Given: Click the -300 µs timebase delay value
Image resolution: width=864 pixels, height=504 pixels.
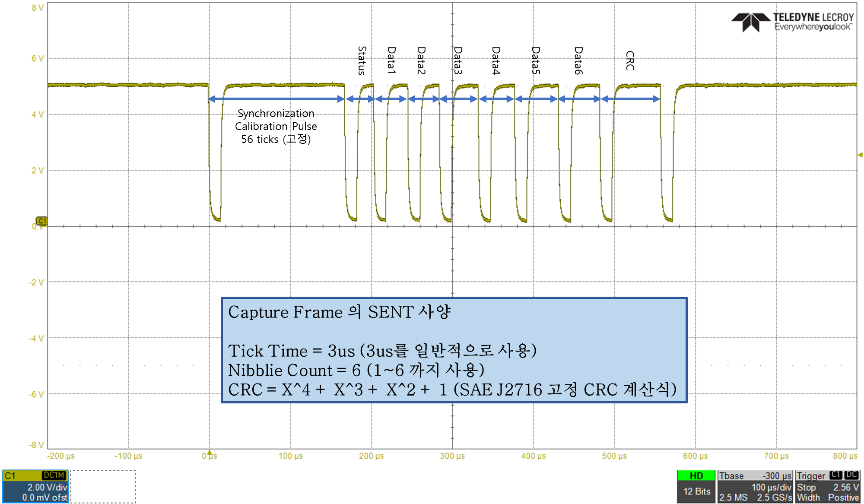Looking at the screenshot, I should (777, 475).
